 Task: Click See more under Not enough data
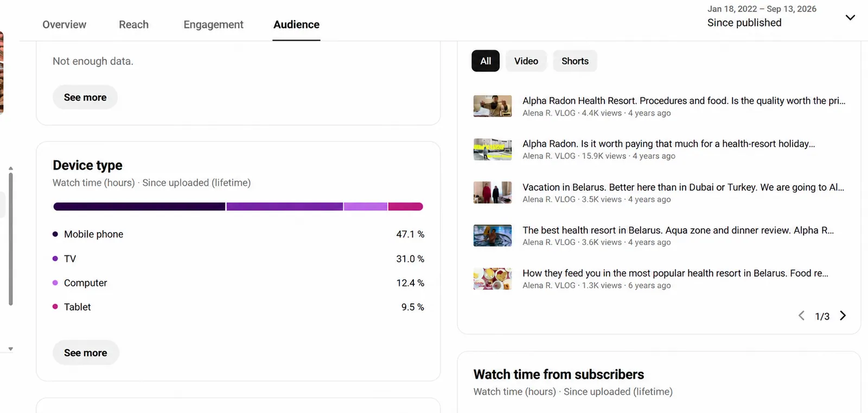85,98
